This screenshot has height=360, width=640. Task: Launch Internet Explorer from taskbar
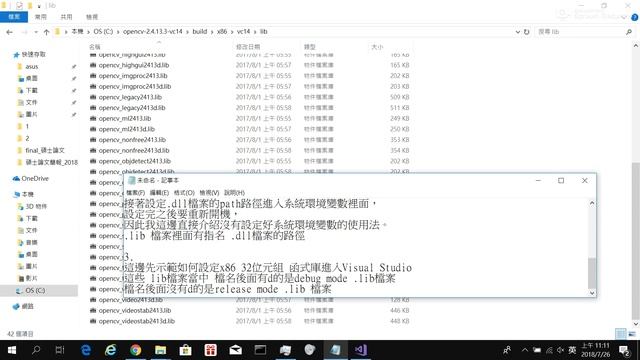111,350
